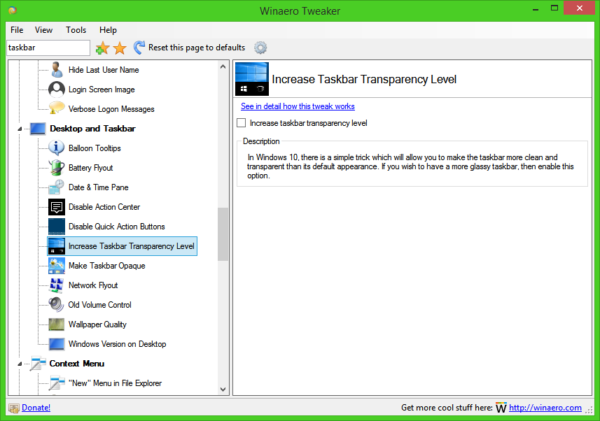Click the Balloon Tooltips info icon
The image size is (600, 421).
(57, 148)
